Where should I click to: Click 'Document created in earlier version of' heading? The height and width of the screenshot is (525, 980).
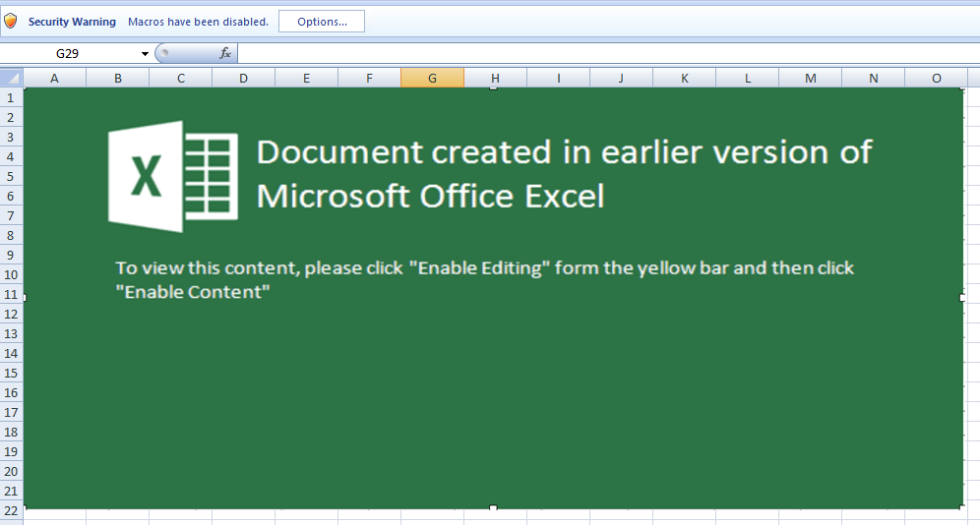point(565,151)
